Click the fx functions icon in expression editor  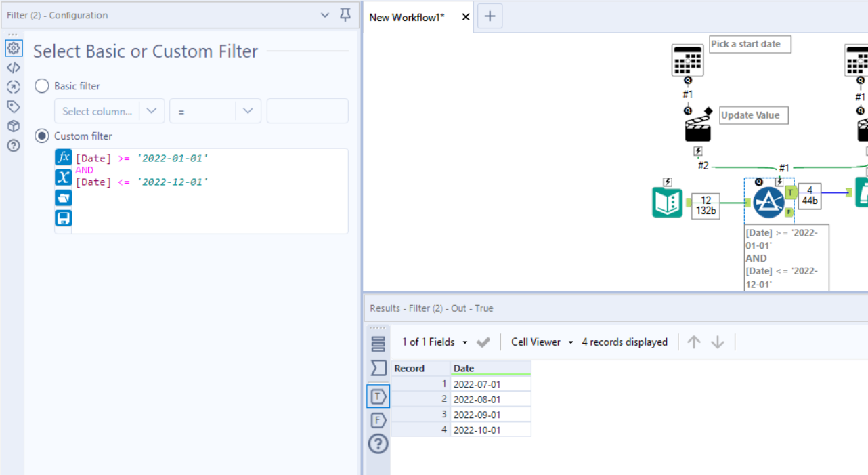[x=63, y=157]
